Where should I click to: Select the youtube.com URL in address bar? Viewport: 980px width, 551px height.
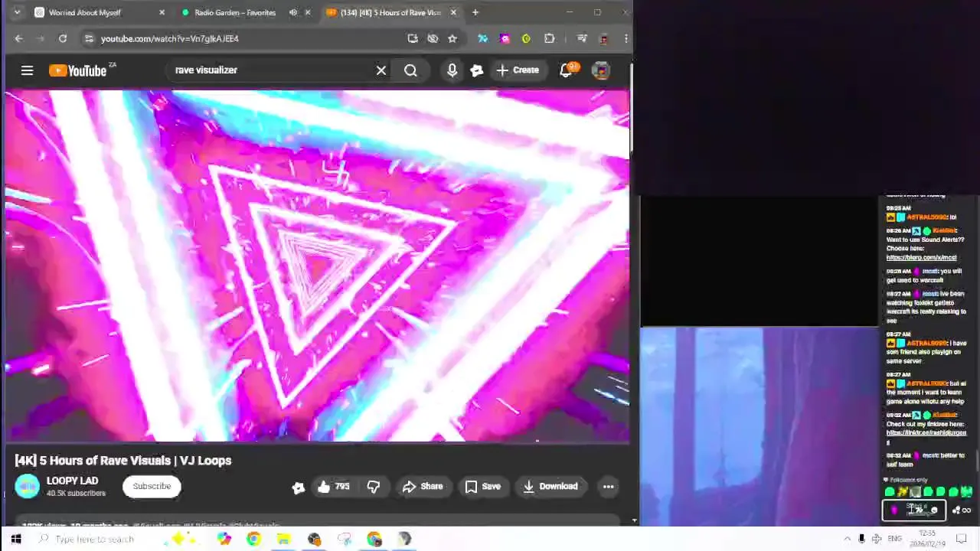[x=170, y=38]
